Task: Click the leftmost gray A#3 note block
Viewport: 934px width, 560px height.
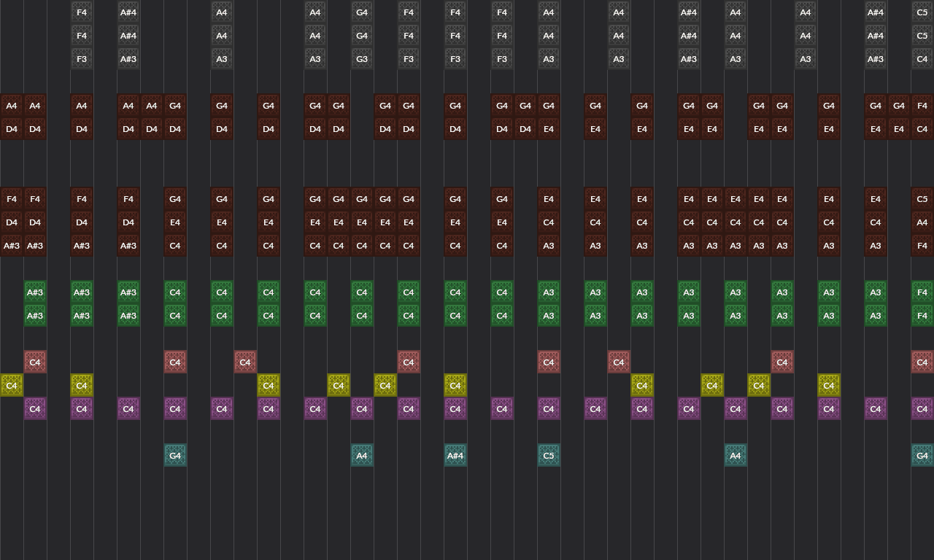Action: (x=128, y=59)
